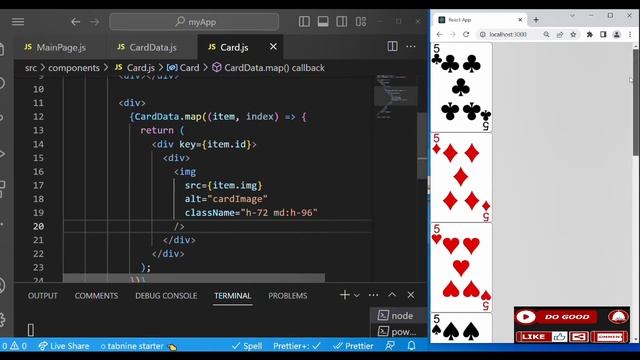Create a new terminal with the plus icon
The width and height of the screenshot is (640, 360).
(344, 295)
